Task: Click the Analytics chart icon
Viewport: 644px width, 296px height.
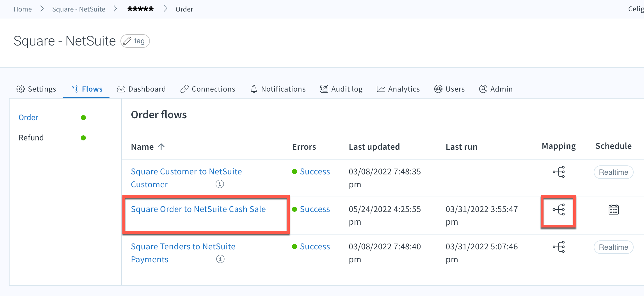Action: 381,89
